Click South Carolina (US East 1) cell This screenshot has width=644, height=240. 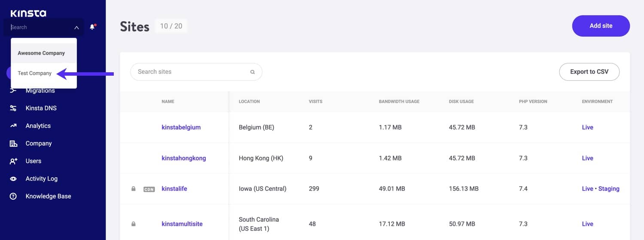(x=259, y=224)
